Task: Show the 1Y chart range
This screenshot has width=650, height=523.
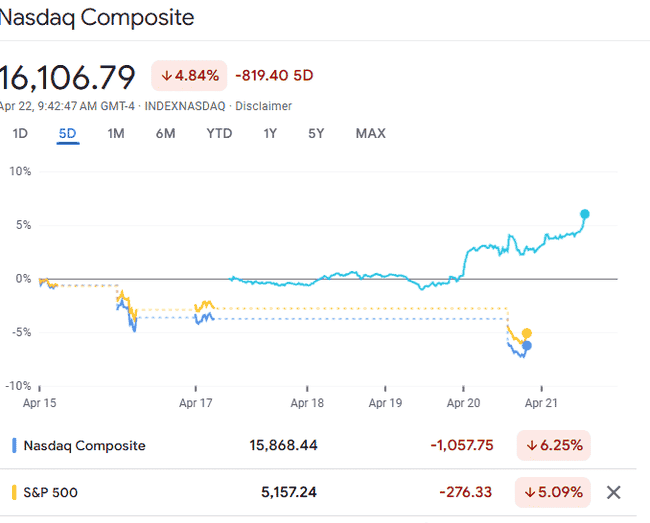Action: (270, 134)
